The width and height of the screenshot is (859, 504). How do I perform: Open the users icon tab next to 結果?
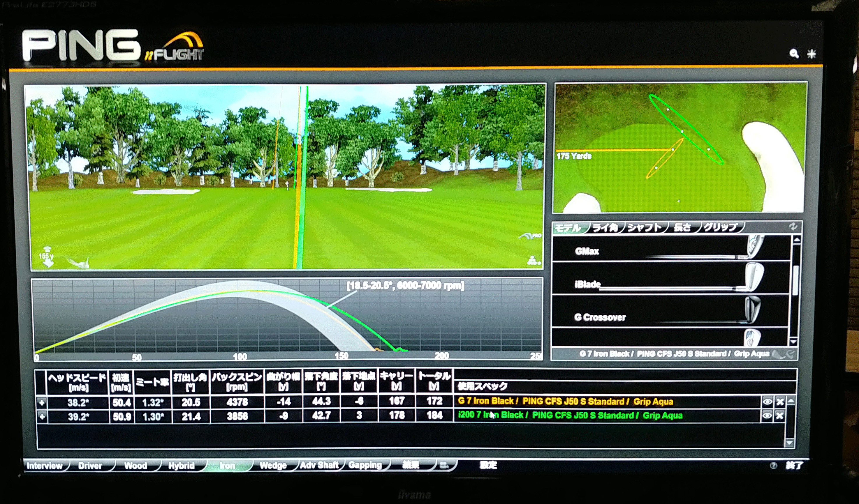coord(444,465)
